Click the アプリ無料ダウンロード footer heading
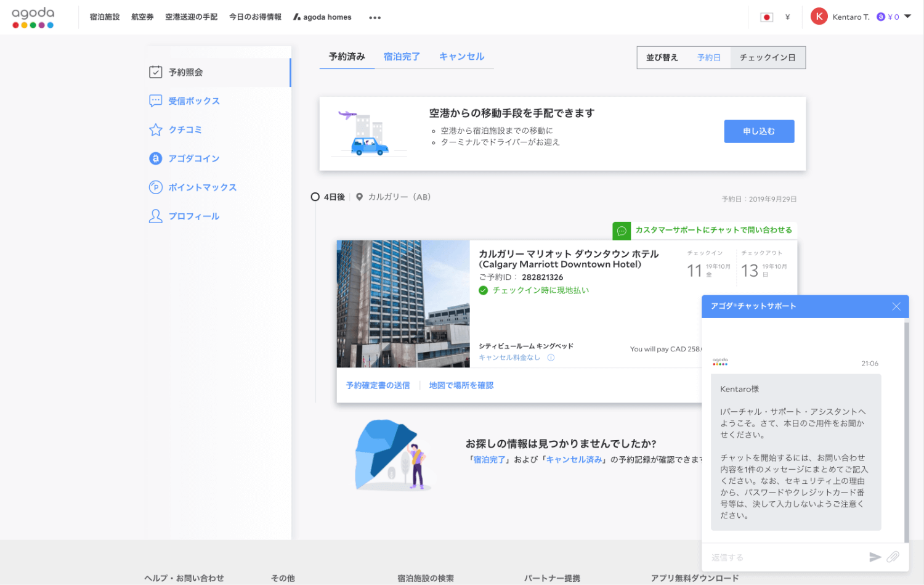924x585 pixels. pos(695,578)
